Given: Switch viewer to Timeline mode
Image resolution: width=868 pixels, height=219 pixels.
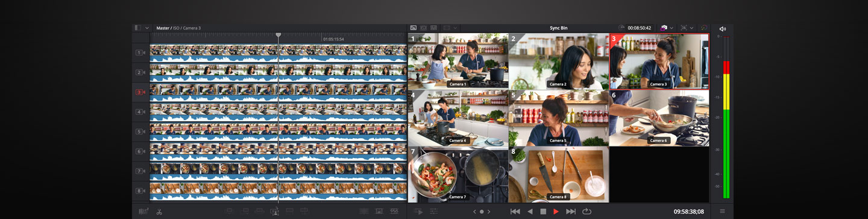Looking at the screenshot, I should [x=434, y=28].
